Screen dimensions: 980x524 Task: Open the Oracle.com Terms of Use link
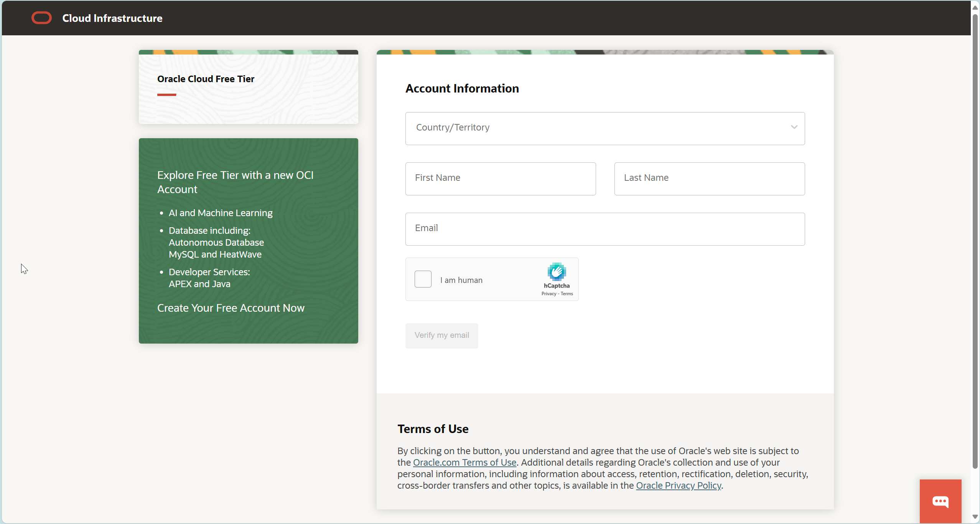[x=464, y=463]
